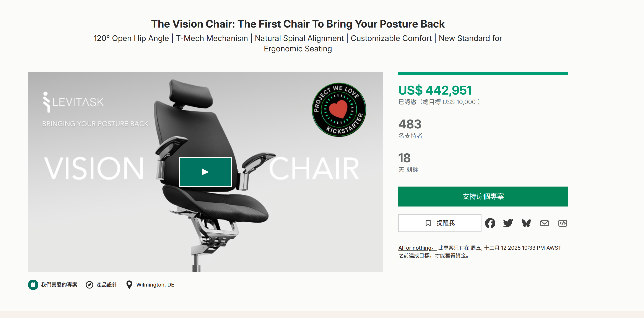Open the embed code icon
Viewport: 644px width, 318px height.
(x=563, y=223)
